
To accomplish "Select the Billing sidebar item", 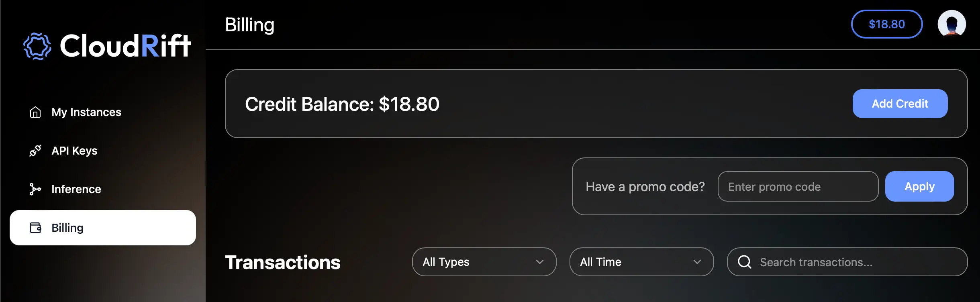I will (x=102, y=228).
